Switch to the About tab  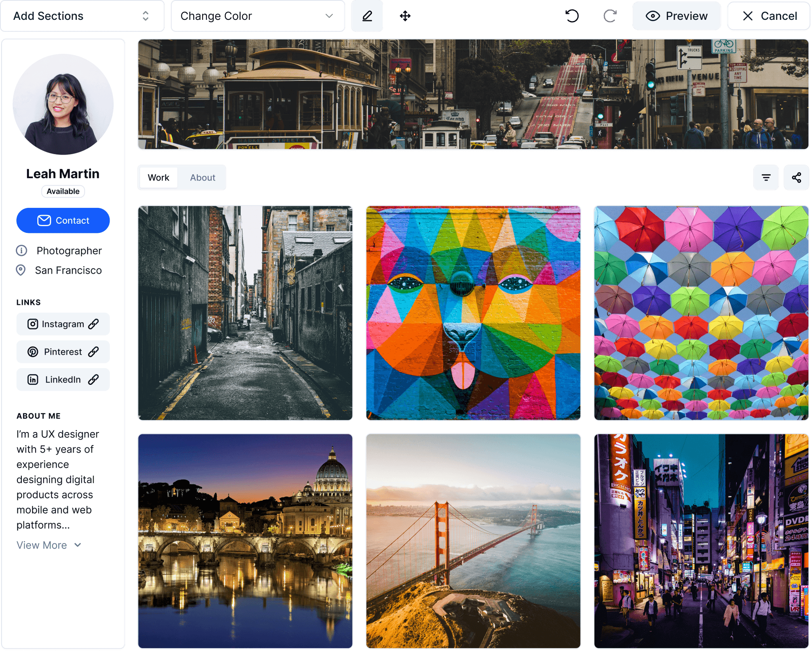(203, 177)
